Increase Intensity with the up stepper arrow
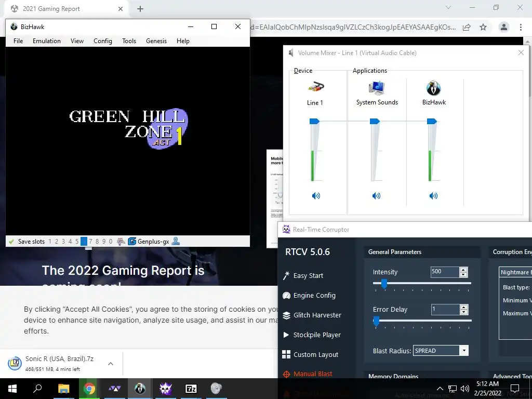 click(463, 270)
